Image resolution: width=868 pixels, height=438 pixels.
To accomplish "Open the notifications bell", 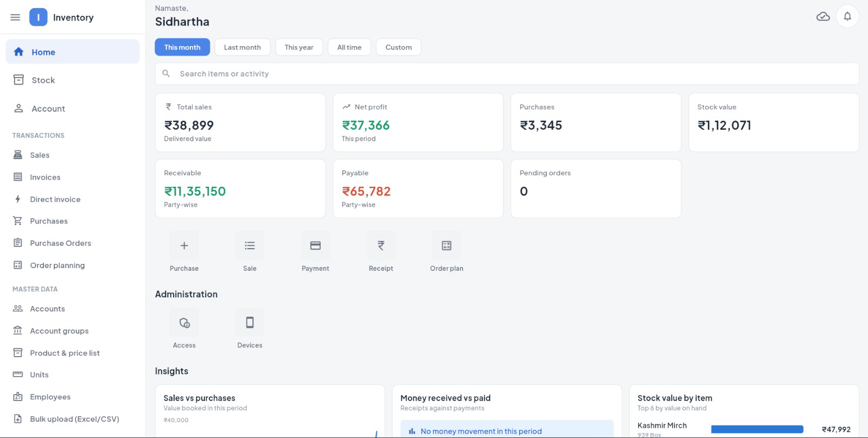I will 847,17.
